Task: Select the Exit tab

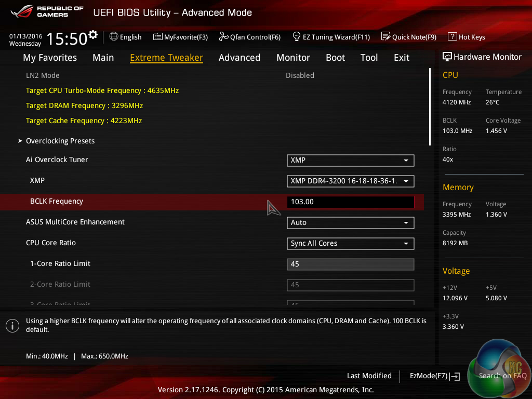Action: [402, 58]
